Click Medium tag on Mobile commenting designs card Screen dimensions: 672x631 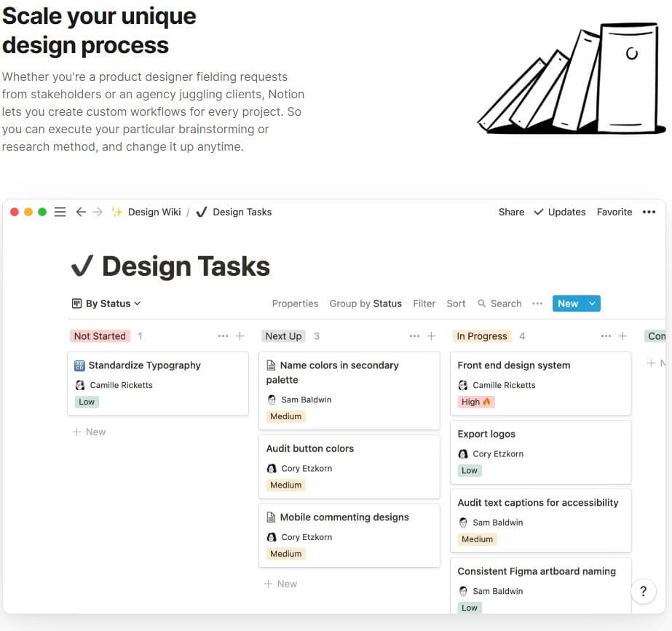[x=286, y=554]
